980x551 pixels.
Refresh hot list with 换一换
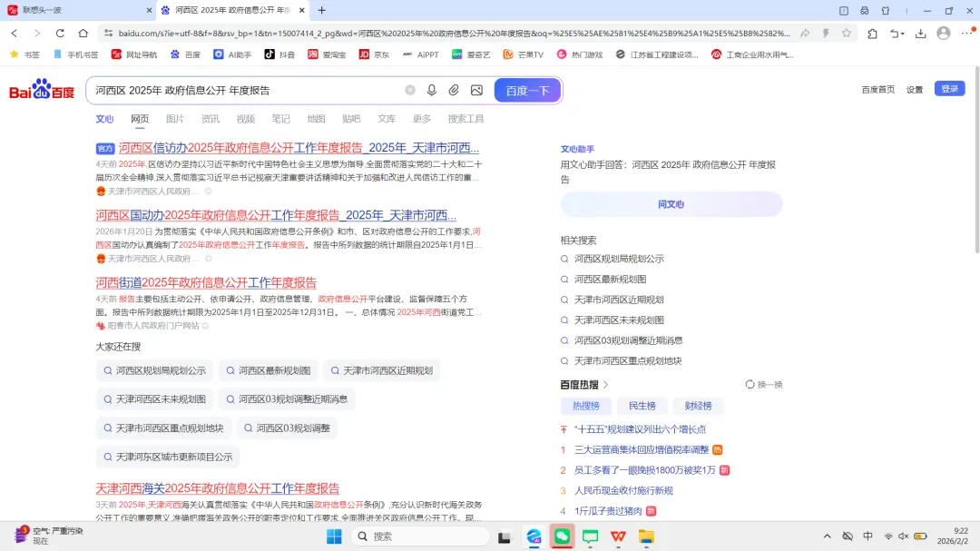point(764,385)
